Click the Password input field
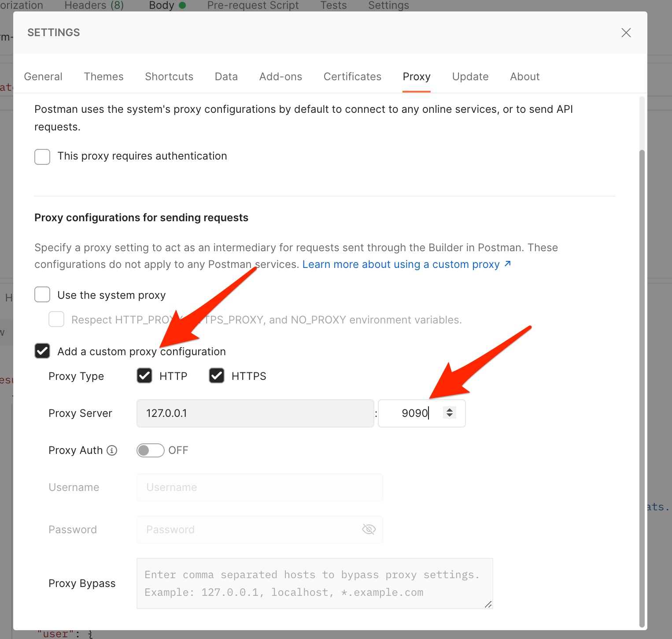 [x=260, y=530]
